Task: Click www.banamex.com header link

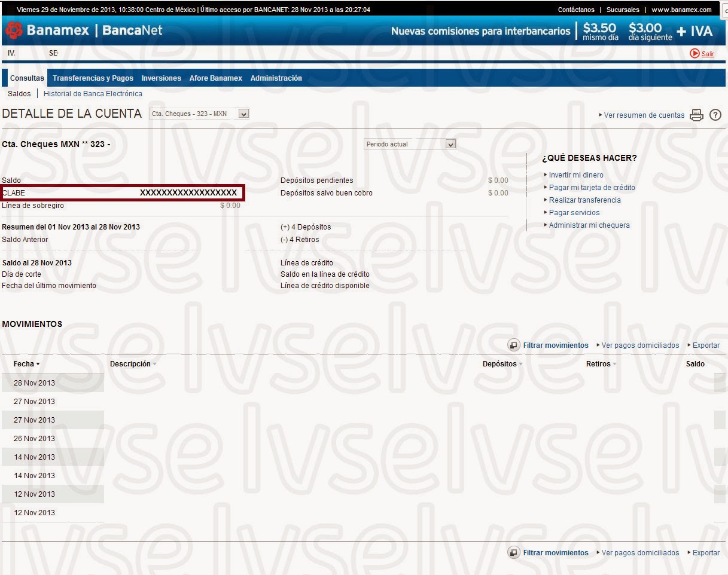Action: [681, 10]
